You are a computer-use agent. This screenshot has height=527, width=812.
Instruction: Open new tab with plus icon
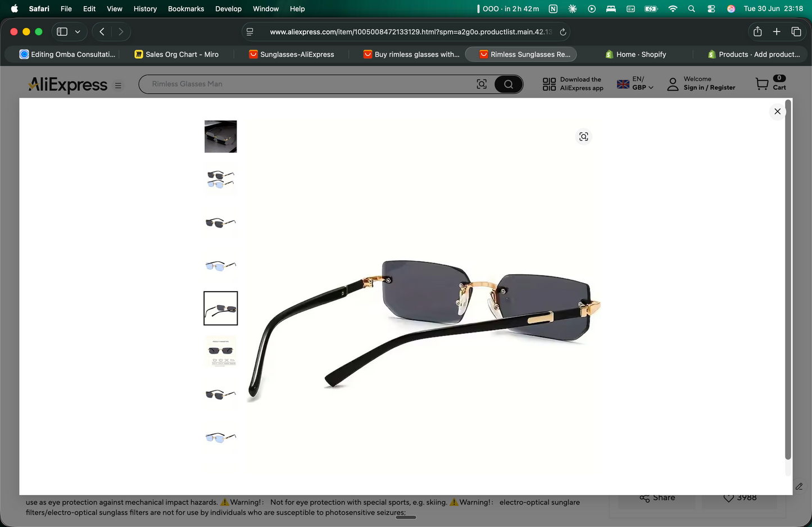click(777, 31)
